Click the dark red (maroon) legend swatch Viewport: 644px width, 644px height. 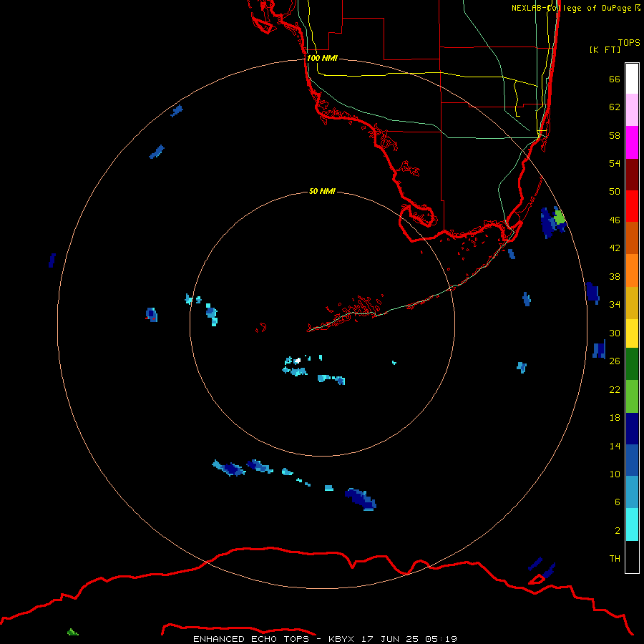632,175
